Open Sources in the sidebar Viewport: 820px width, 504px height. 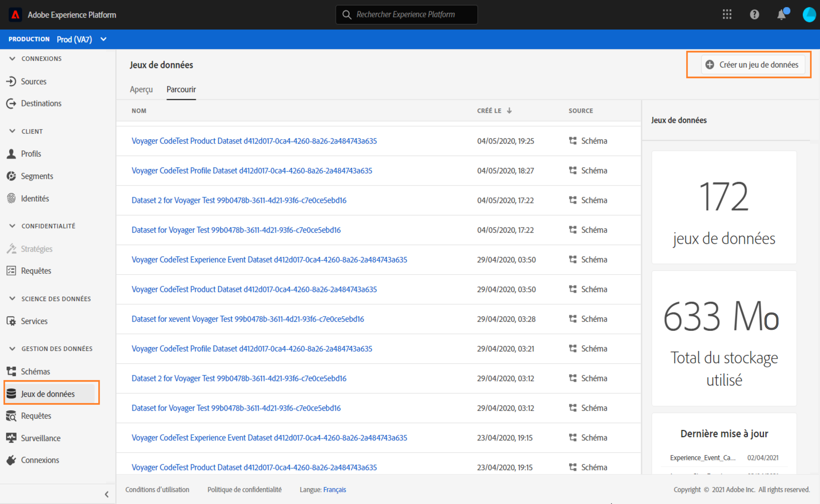pos(33,81)
